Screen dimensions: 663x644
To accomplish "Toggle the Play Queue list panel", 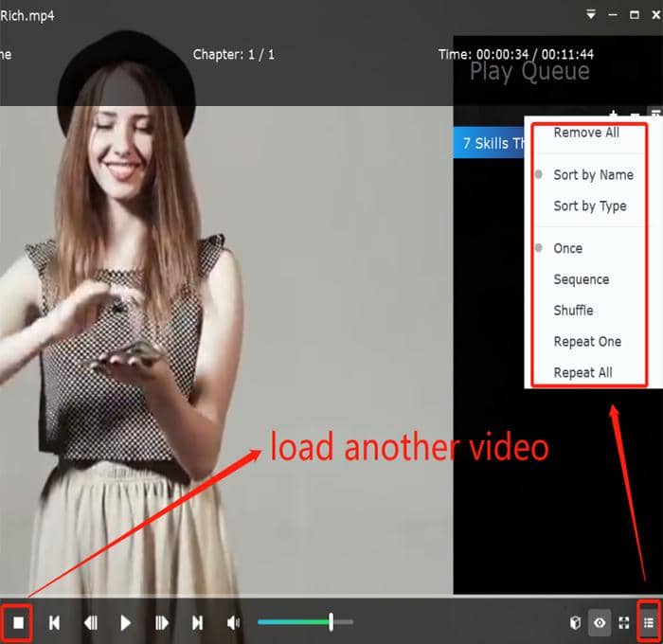I will pyautogui.click(x=649, y=622).
